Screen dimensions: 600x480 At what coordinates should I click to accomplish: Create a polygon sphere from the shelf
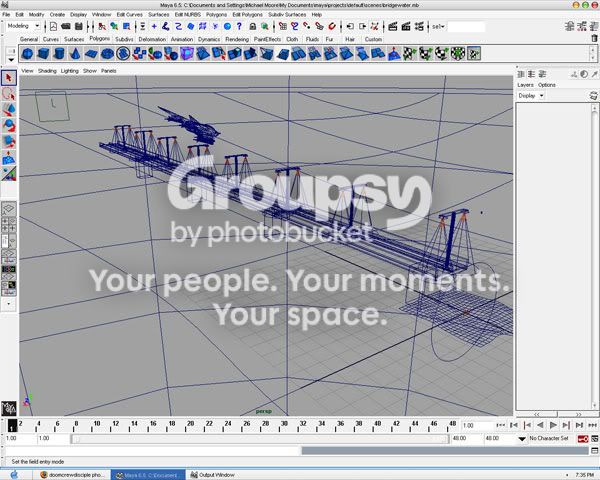[27, 54]
